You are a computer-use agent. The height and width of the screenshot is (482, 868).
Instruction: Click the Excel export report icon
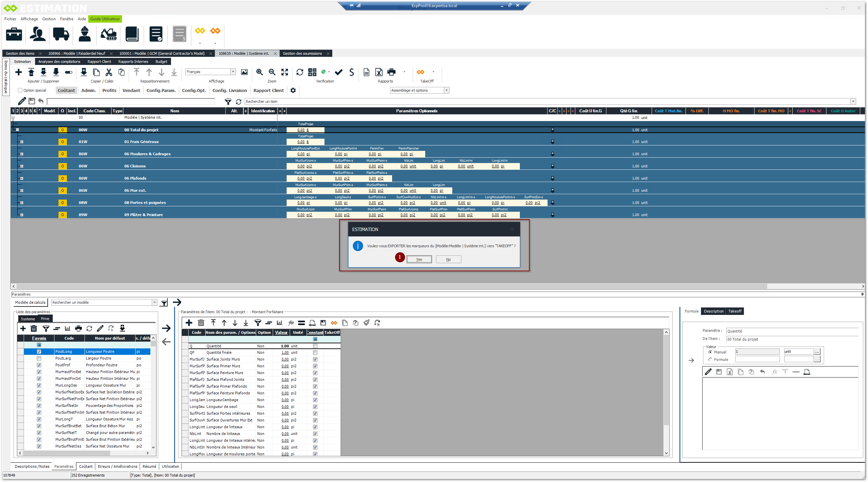379,72
